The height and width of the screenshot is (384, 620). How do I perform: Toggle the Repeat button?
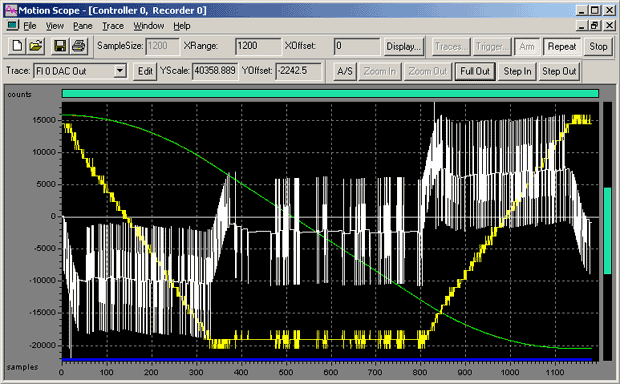(x=562, y=47)
